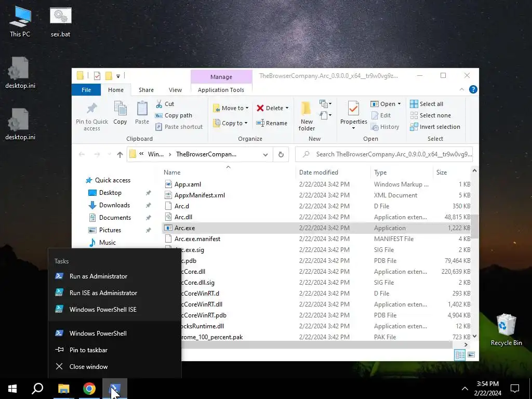This screenshot has width=532, height=399.
Task: Click the taskbar Search icon
Action: pos(37,389)
